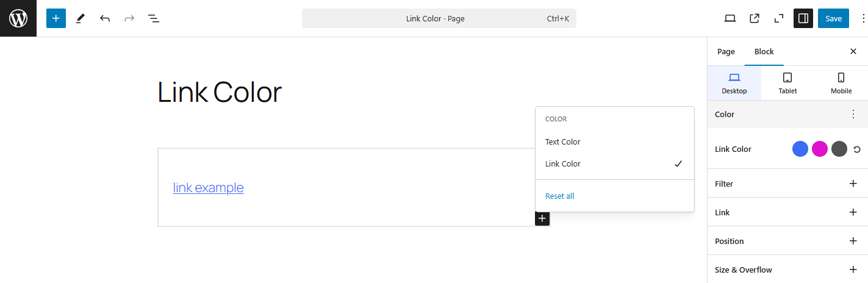Toggle the settings sidebar panel

coord(803,18)
